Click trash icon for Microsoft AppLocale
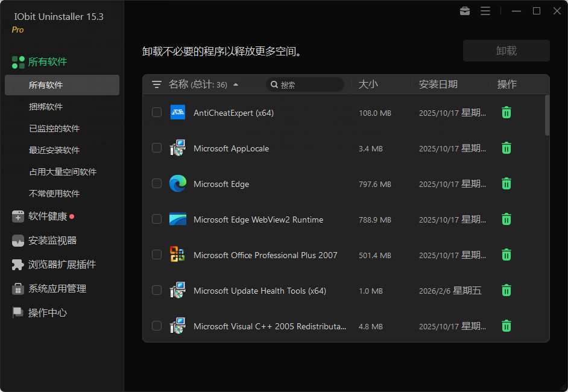Image resolution: width=568 pixels, height=392 pixels. [506, 148]
